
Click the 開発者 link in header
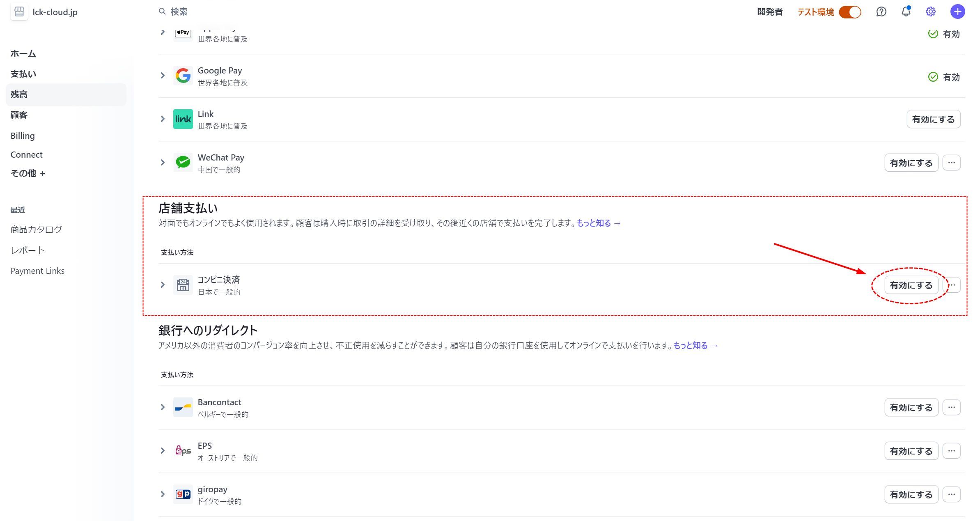(x=770, y=12)
